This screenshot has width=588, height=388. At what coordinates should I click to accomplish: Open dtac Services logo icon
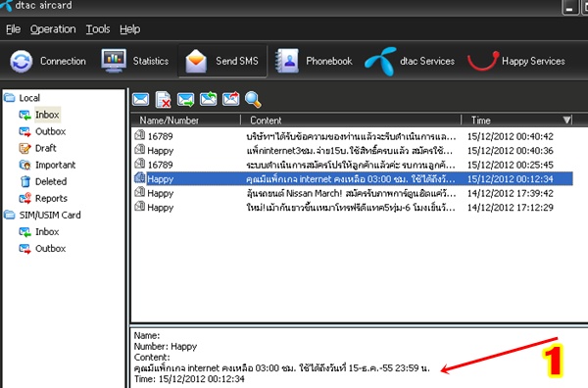(380, 61)
